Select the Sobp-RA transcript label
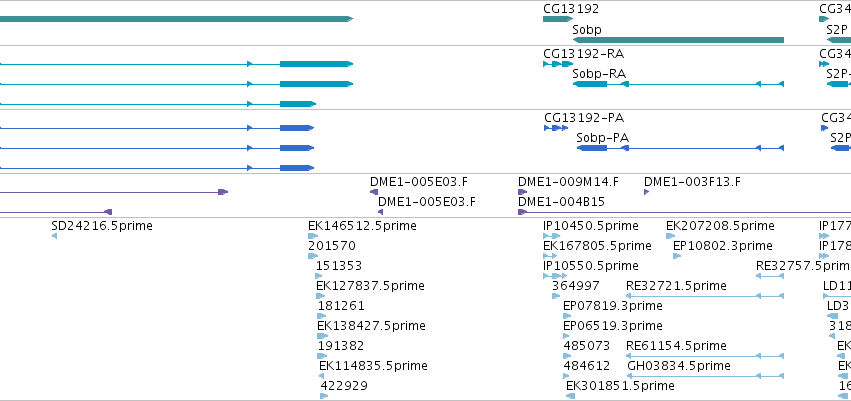Viewport: 851px width, 401px height. 599,74
